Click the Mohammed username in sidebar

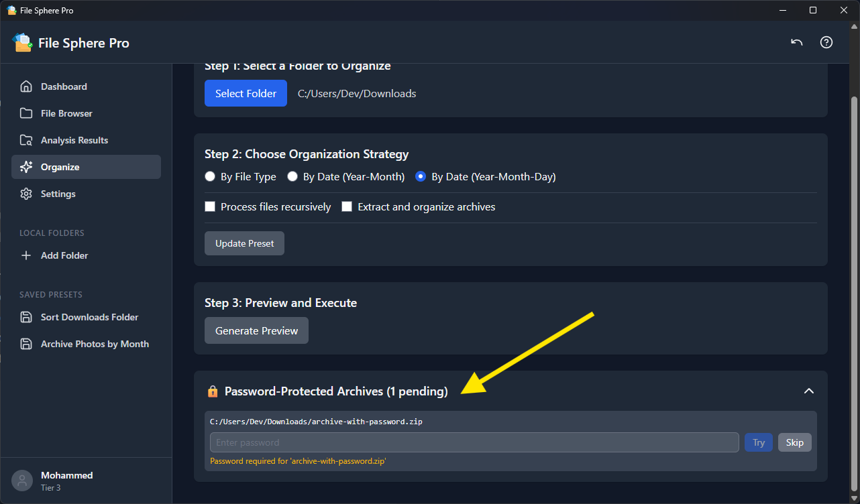(67, 475)
